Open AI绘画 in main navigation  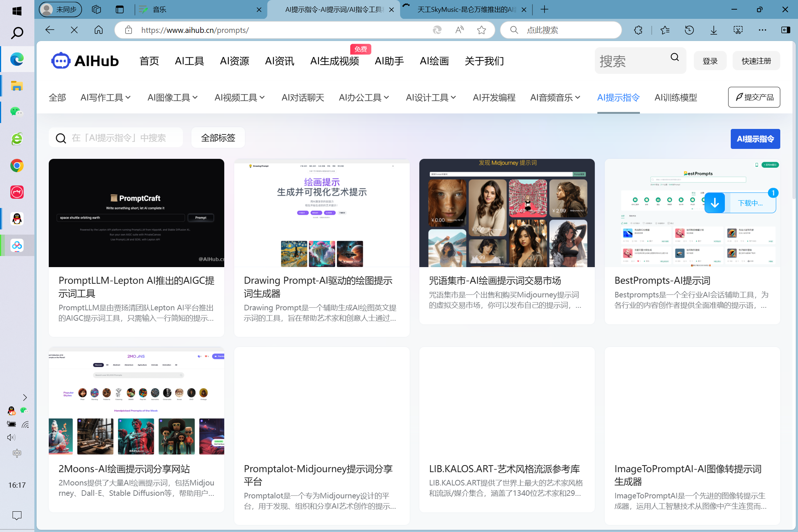434,61
